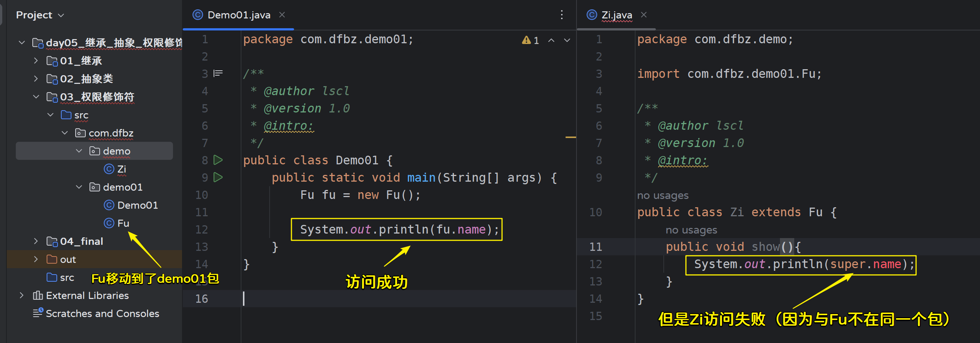
Task: Select the Zi class in project tree
Action: point(121,169)
